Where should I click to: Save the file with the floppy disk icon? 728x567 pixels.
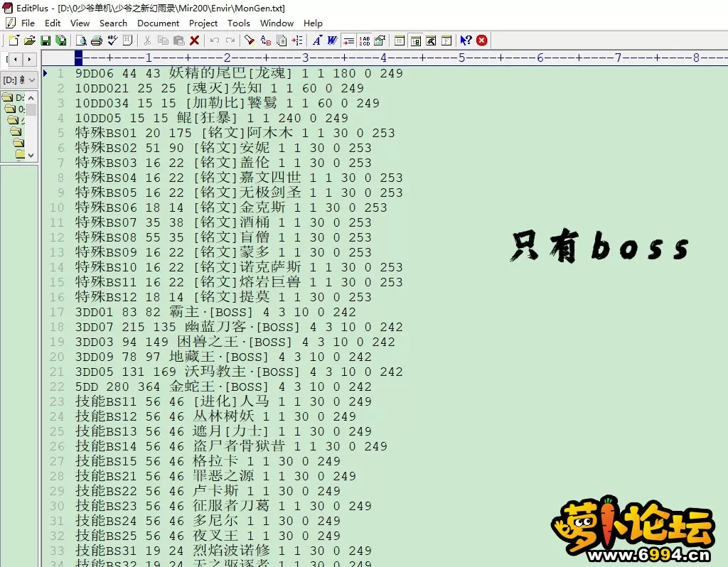click(x=45, y=40)
